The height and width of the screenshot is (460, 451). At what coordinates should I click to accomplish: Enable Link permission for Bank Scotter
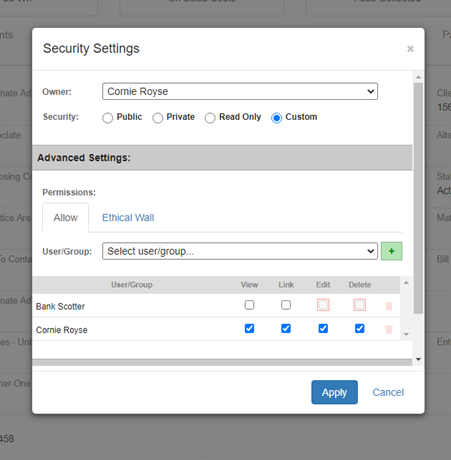[x=286, y=305]
